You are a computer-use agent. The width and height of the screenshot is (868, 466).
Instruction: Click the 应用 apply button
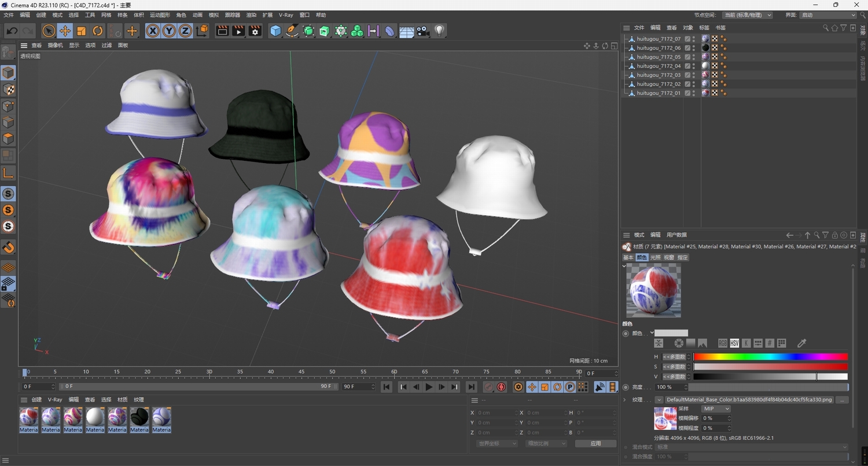[595, 443]
